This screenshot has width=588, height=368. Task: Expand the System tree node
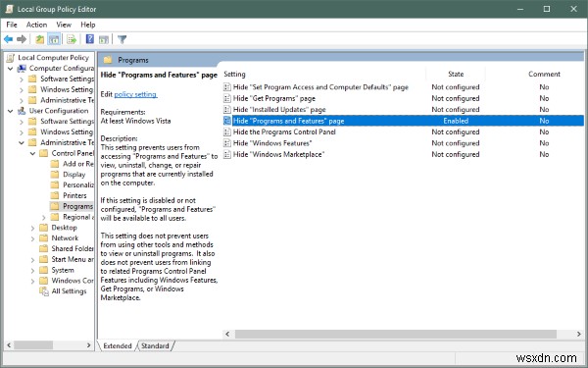(32, 271)
